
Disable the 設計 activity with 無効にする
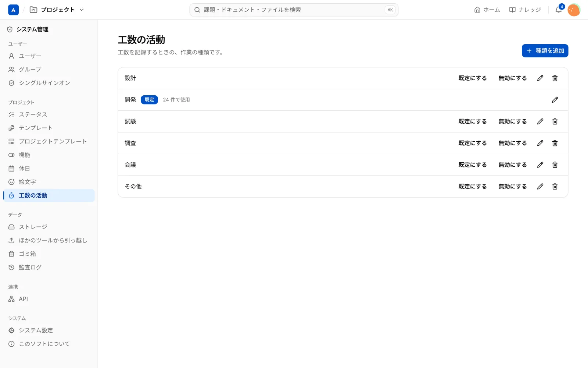point(513,78)
